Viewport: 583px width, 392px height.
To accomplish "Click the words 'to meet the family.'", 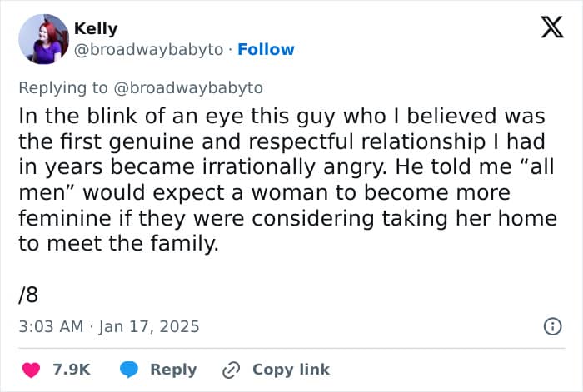I will click(118, 244).
